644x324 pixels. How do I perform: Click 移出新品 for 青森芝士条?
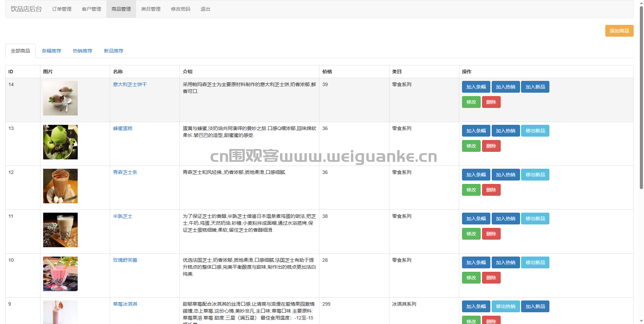535,175
